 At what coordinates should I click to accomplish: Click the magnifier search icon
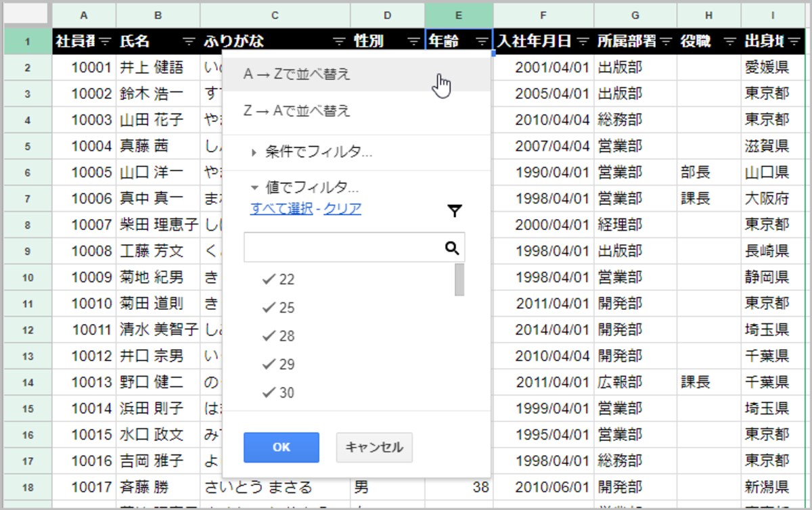coord(452,248)
